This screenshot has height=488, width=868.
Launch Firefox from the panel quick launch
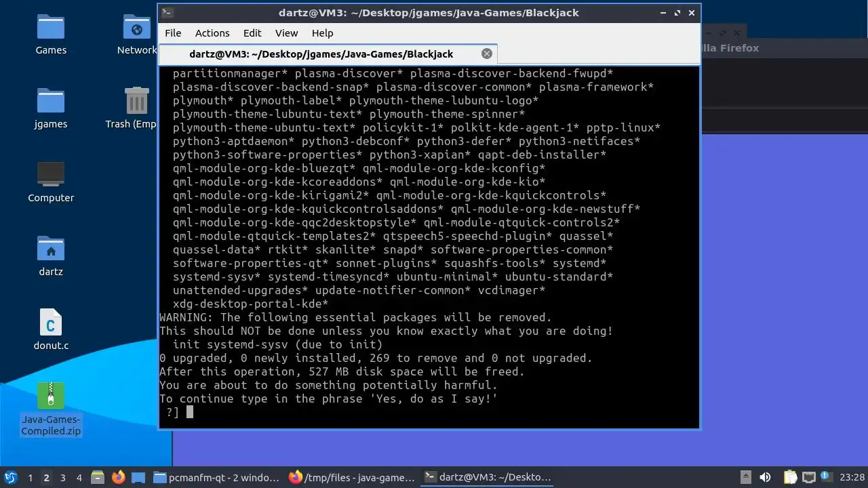pos(118,477)
